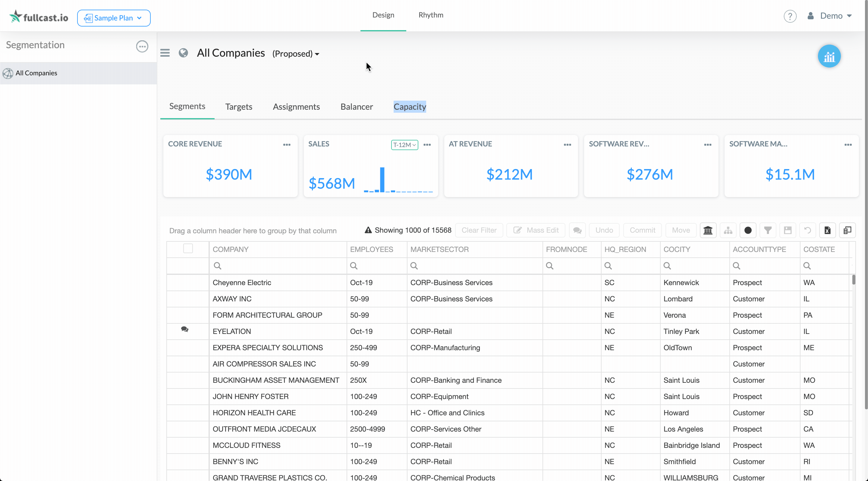Open Core Revenue card options menu
The image size is (868, 481).
point(287,144)
